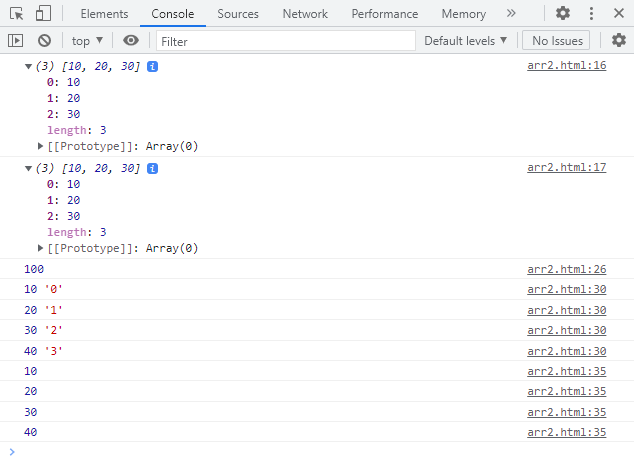Click the console prompt arrow to type
Screen dimensions: 634x464
click(x=12, y=452)
